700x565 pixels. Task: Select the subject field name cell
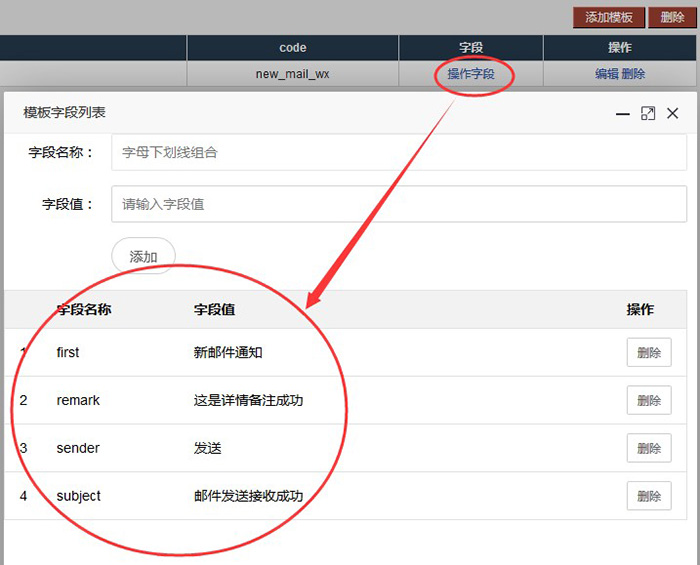tap(79, 496)
